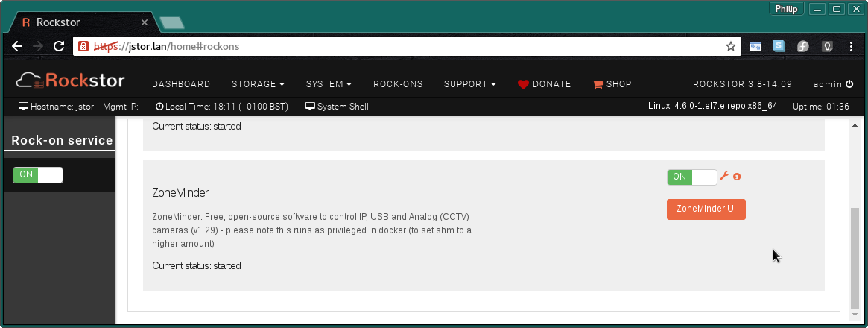Image resolution: width=868 pixels, height=328 pixels.
Task: Click the address bar URL field
Action: pyautogui.click(x=407, y=46)
